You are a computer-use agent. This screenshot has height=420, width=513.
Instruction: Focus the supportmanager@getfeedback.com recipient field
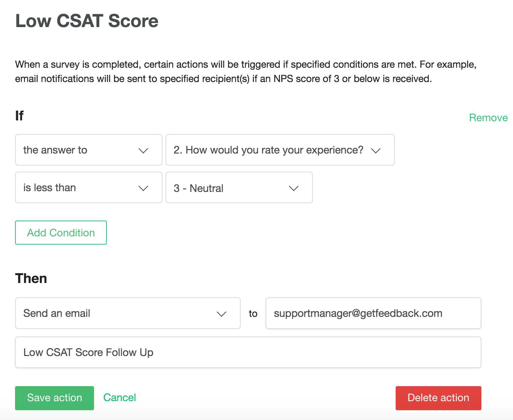373,313
